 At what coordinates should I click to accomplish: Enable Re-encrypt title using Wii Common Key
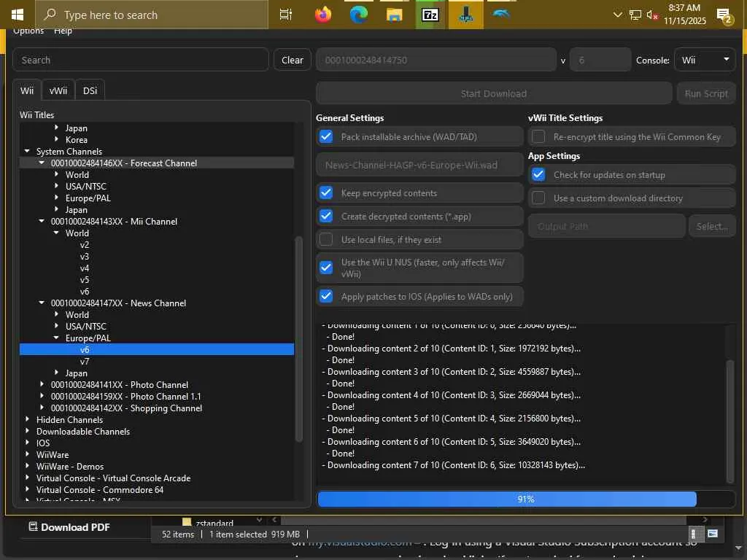[x=538, y=136]
